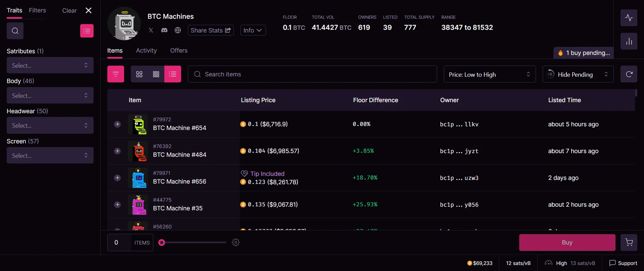644x271 pixels.
Task: Click the $69,233 bitcoin price indicator
Action: [480, 263]
